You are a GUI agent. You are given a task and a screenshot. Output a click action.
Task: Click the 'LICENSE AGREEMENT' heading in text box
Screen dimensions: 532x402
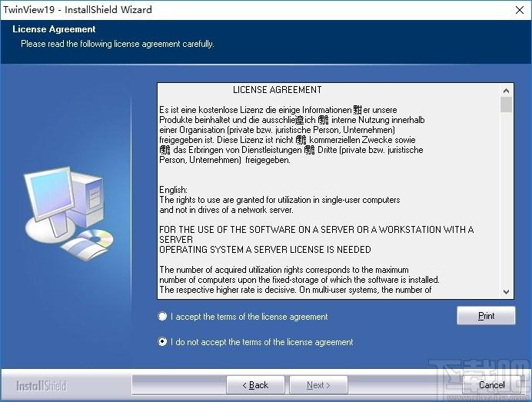[278, 90]
